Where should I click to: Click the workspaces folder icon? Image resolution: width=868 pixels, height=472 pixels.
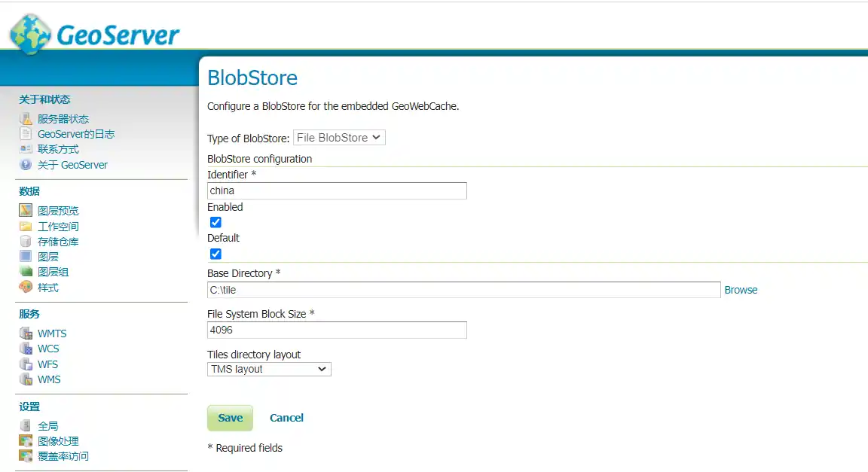coord(26,227)
